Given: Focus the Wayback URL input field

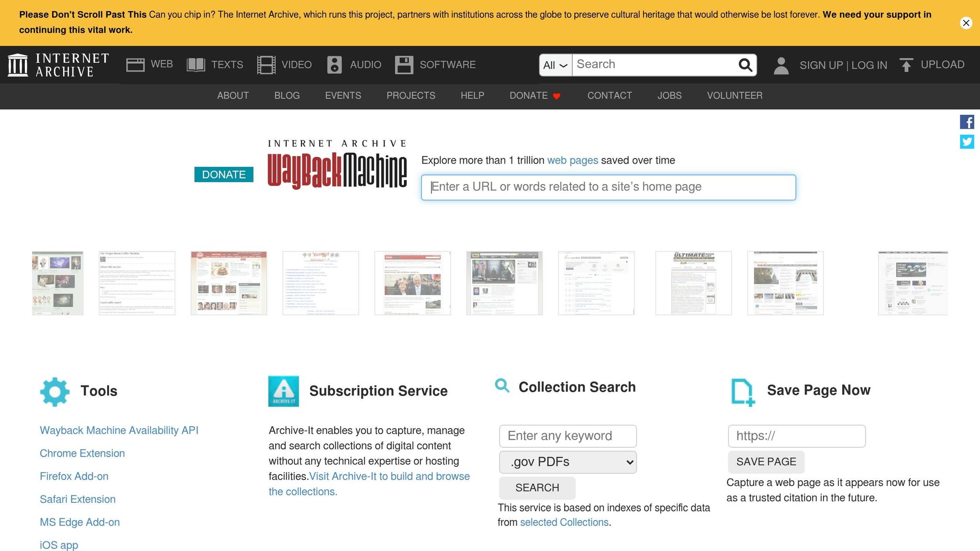Looking at the screenshot, I should pos(608,187).
